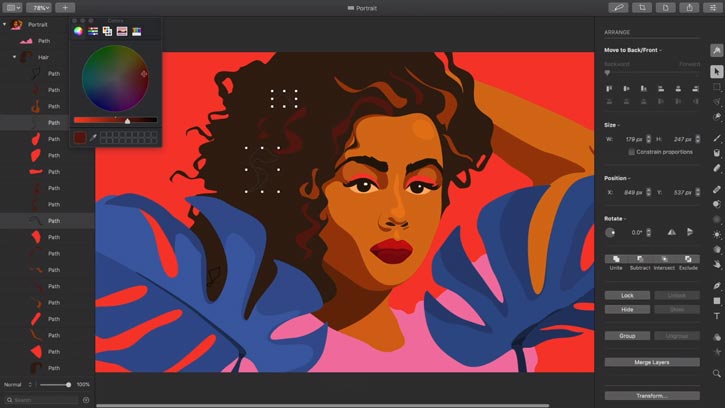The height and width of the screenshot is (408, 725).
Task: Select the paint brush tool
Action: click(x=717, y=137)
